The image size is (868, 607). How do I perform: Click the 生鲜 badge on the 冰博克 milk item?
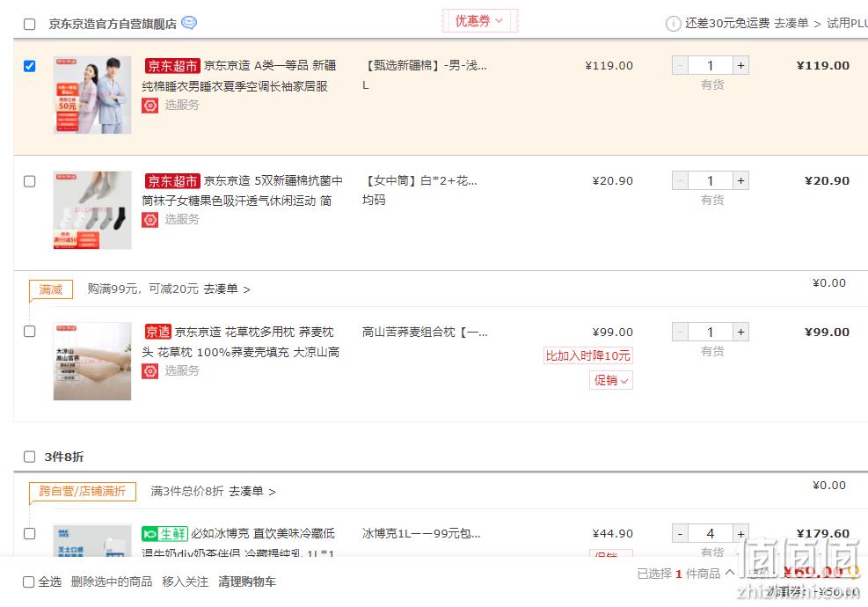(164, 534)
